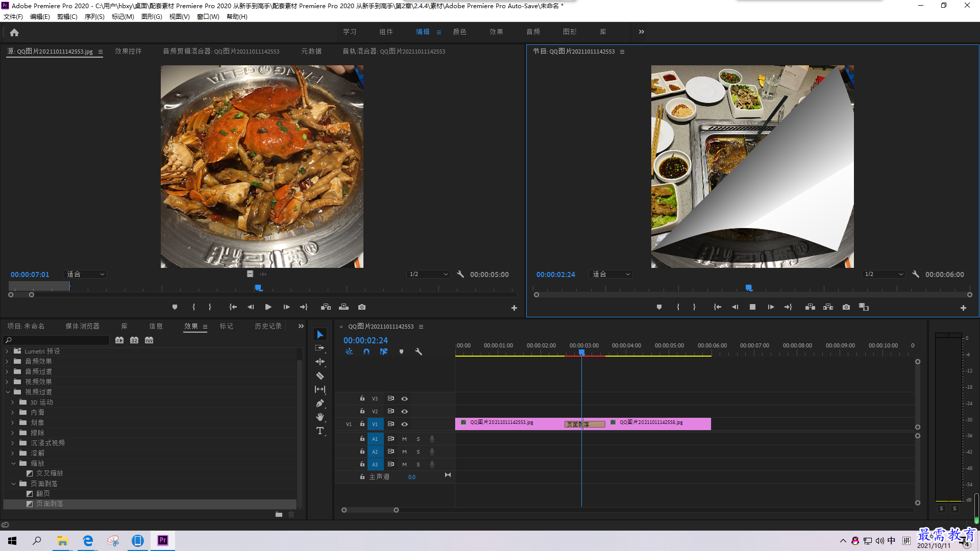Click Insert button in Source monitor
Viewport: 980px width, 551px height.
pyautogui.click(x=326, y=307)
